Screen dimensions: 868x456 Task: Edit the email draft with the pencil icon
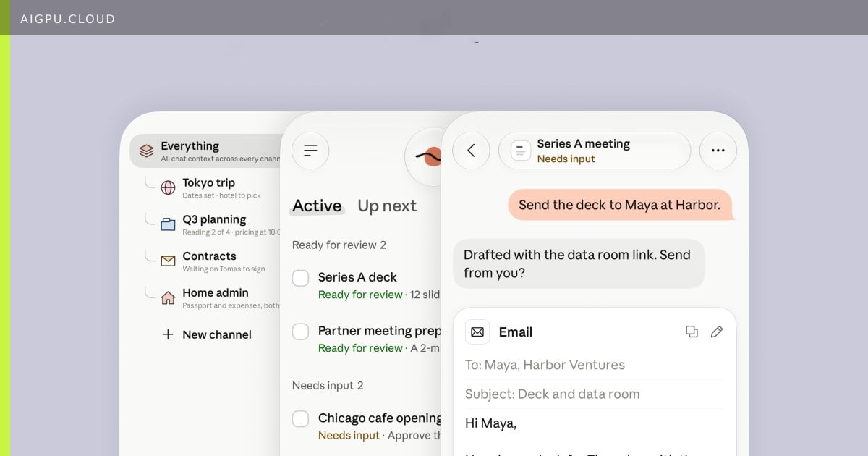pyautogui.click(x=717, y=332)
